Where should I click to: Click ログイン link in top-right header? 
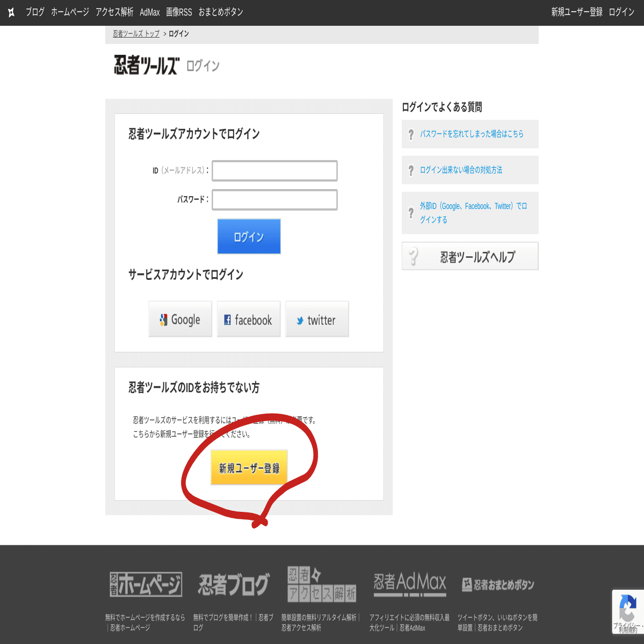click(x=621, y=12)
